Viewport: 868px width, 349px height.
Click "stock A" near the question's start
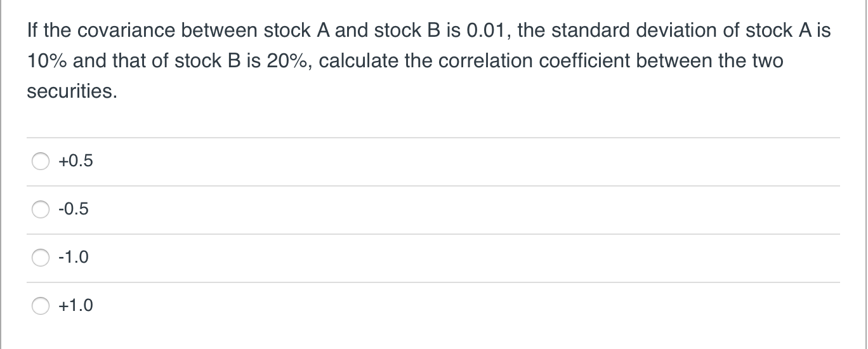(x=303, y=30)
